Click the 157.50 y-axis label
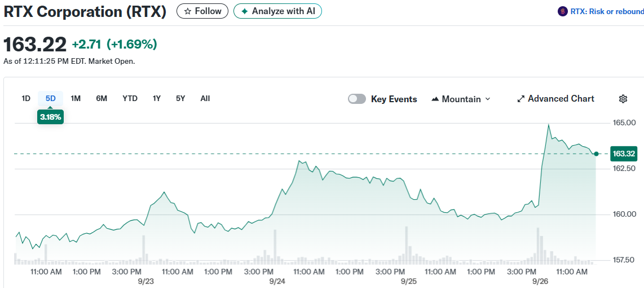The height and width of the screenshot is (288, 644). (x=624, y=260)
